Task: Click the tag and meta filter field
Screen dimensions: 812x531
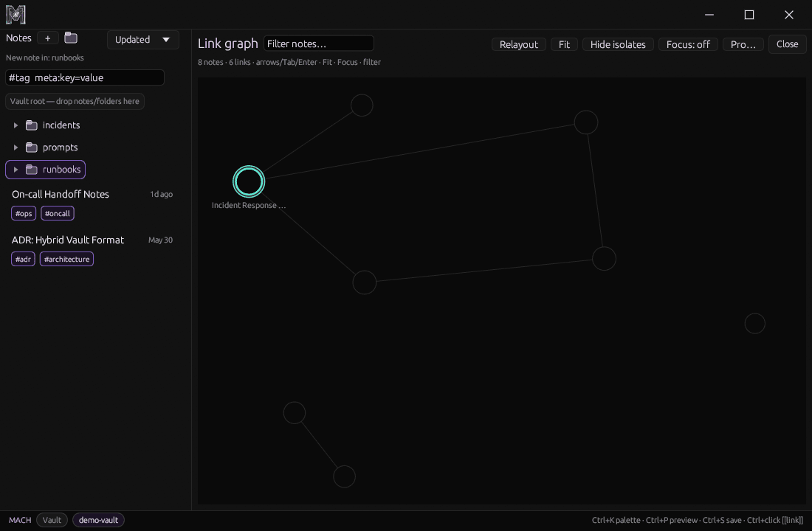Action: coord(85,77)
